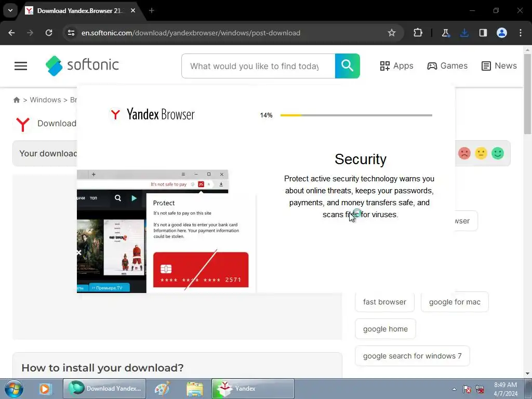Click the Softonic search input field
532x399 pixels.
258,66
